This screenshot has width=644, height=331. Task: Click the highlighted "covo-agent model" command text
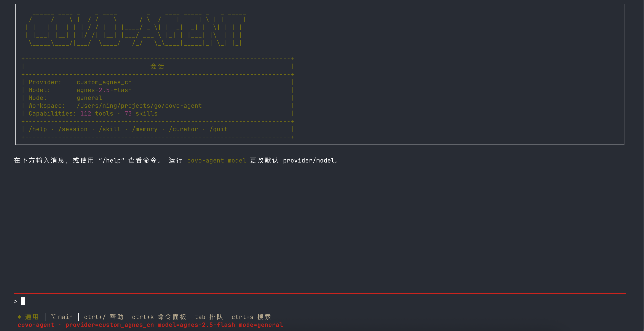click(x=217, y=160)
